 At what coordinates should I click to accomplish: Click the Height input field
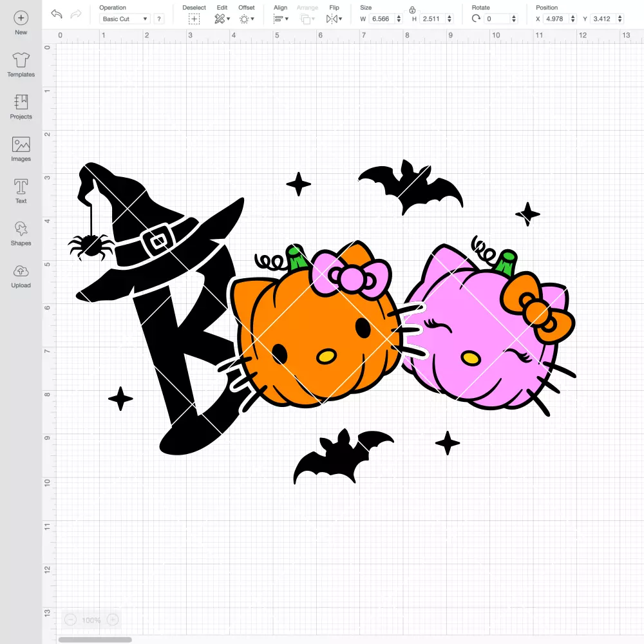pos(433,19)
